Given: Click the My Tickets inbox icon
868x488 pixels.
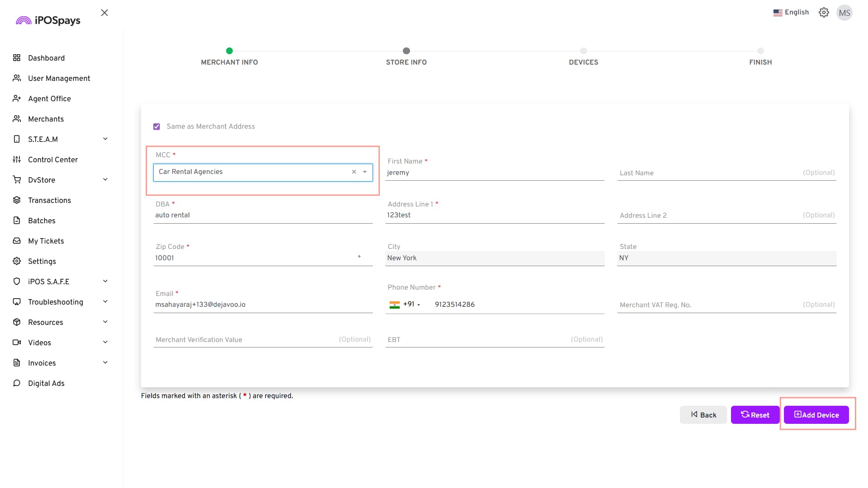Looking at the screenshot, I should [x=17, y=241].
